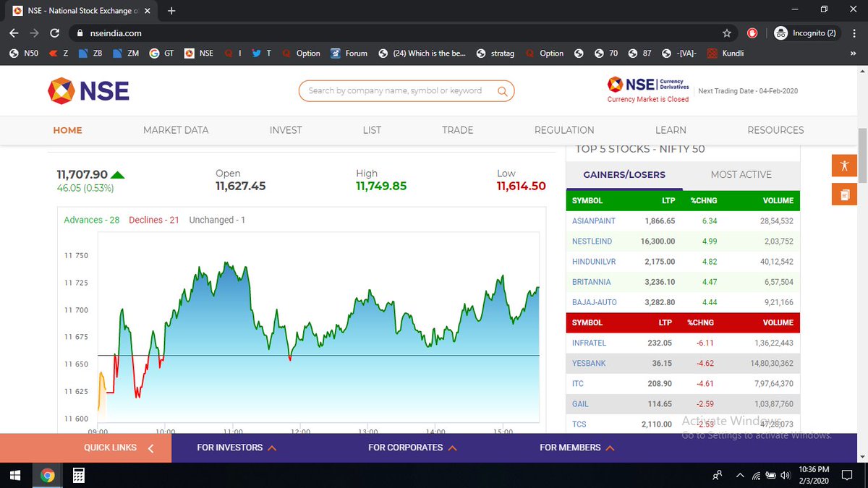
Task: Click the NSE Currency Derivatives logo
Action: point(649,85)
